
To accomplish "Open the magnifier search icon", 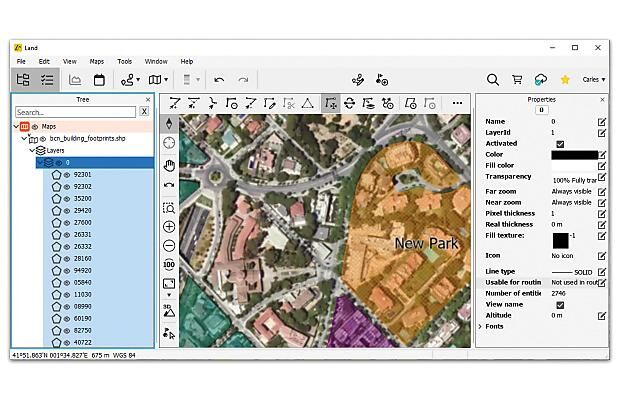I will click(493, 80).
